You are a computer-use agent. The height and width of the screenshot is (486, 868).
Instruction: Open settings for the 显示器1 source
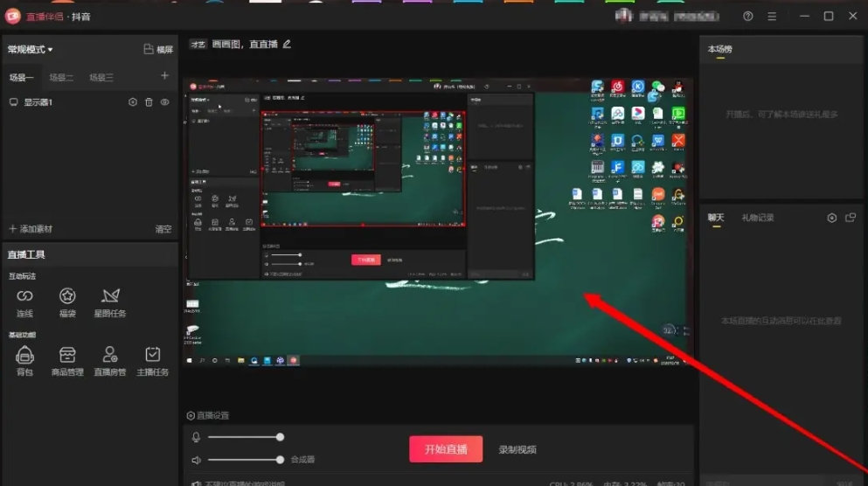coord(133,102)
